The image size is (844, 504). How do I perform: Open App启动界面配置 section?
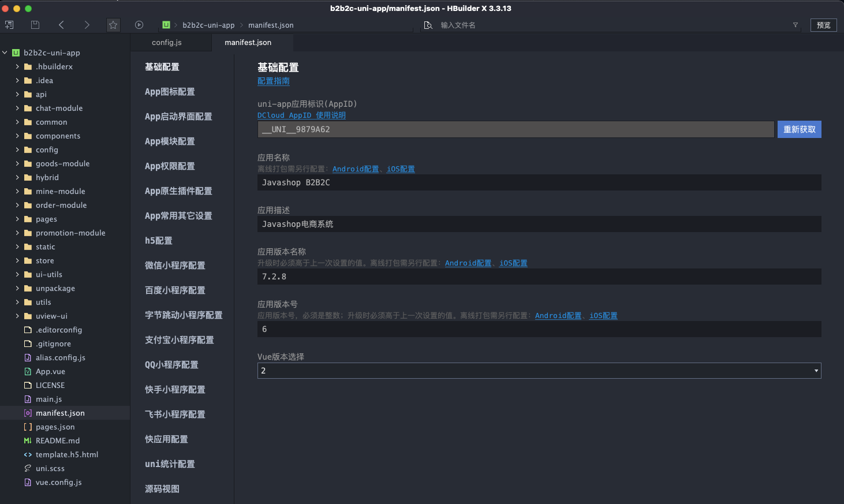[178, 116]
